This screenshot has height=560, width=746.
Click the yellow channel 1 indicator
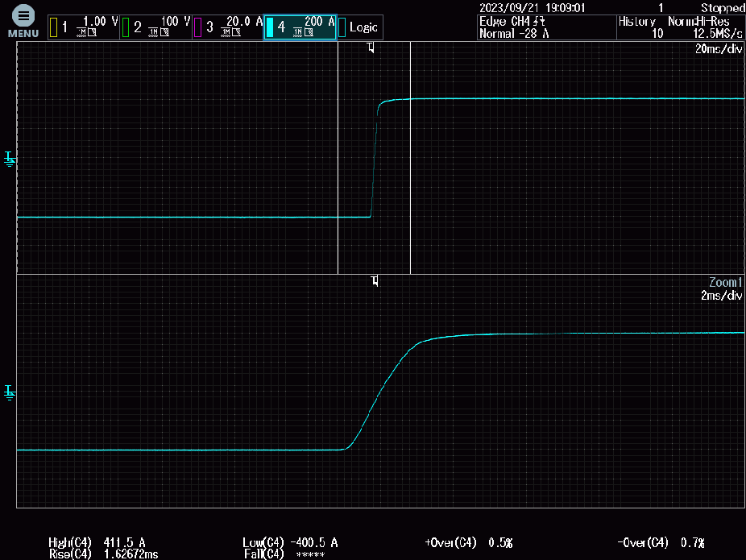54,27
